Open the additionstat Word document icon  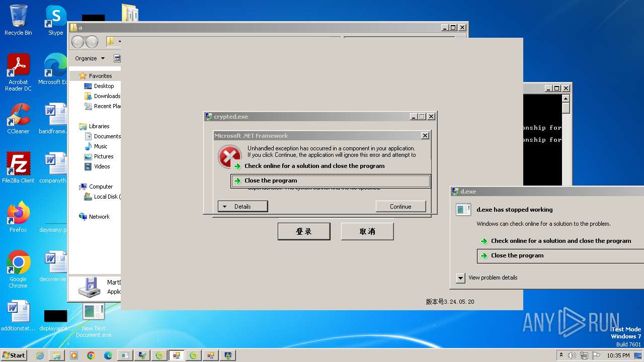point(18,316)
